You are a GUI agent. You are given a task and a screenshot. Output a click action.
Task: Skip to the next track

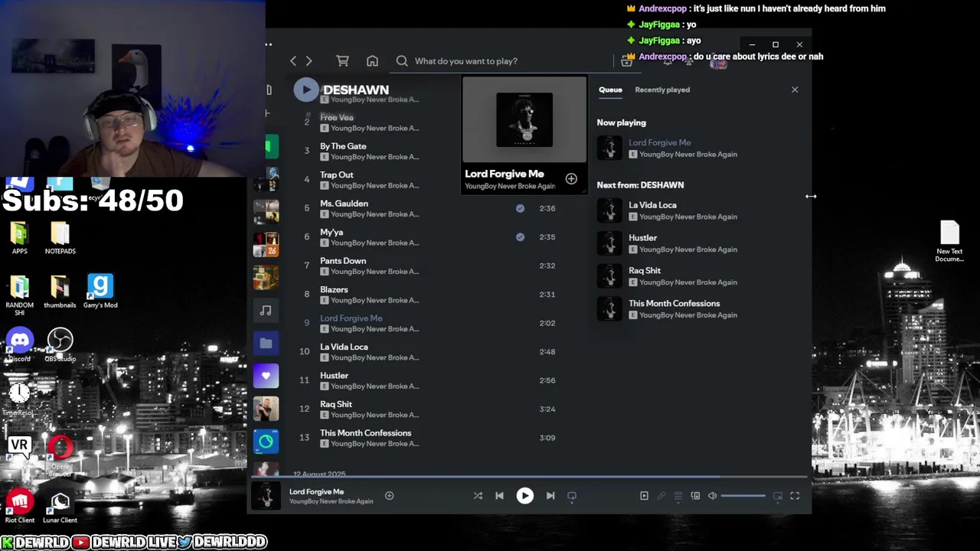tap(550, 496)
